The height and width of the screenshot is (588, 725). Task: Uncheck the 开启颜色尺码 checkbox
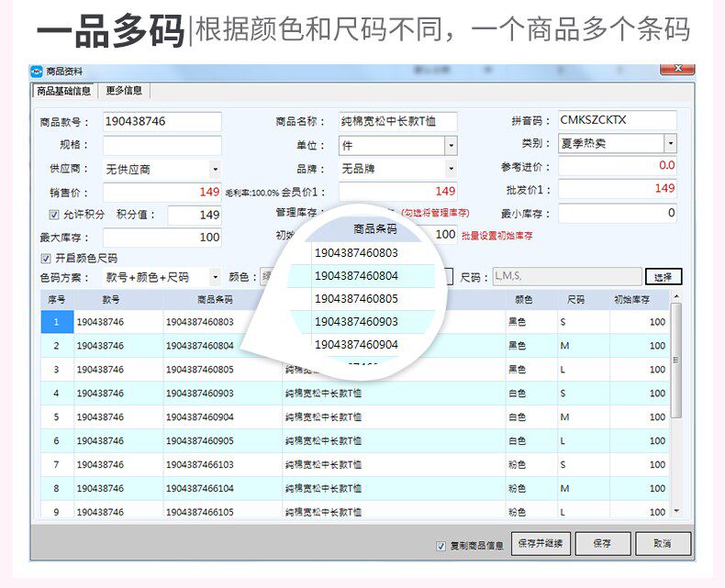[45, 258]
